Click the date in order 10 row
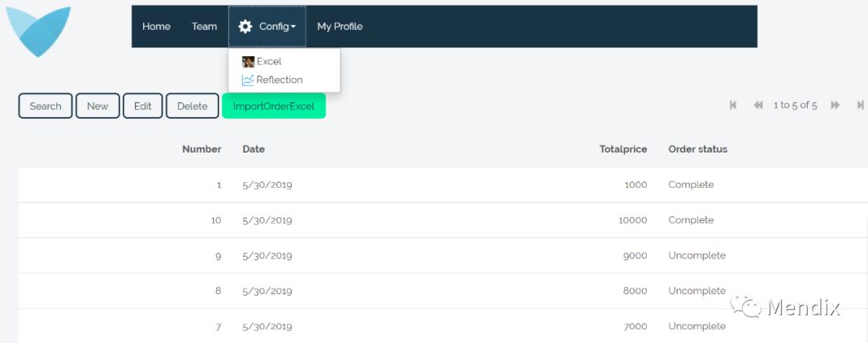Viewport: 868px width, 343px height. (268, 220)
